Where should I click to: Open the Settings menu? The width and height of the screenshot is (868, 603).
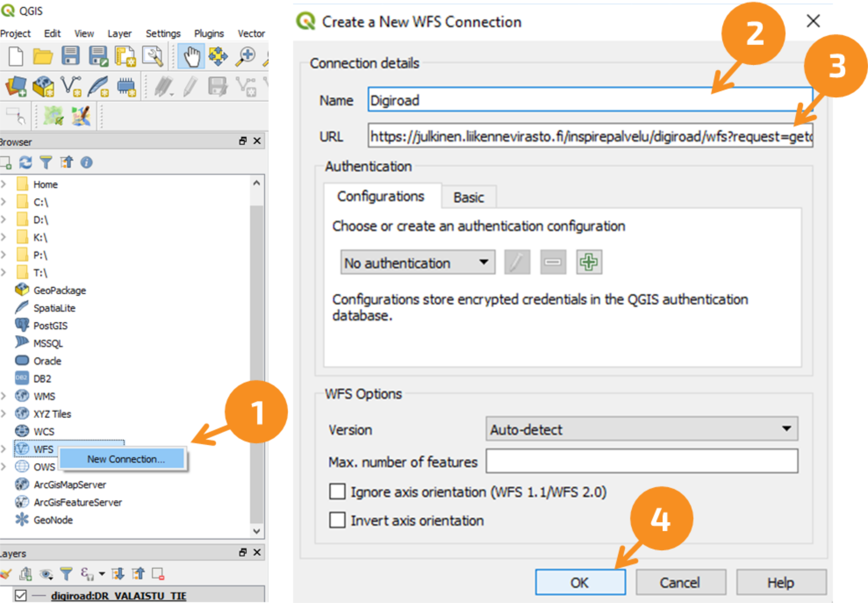click(163, 34)
